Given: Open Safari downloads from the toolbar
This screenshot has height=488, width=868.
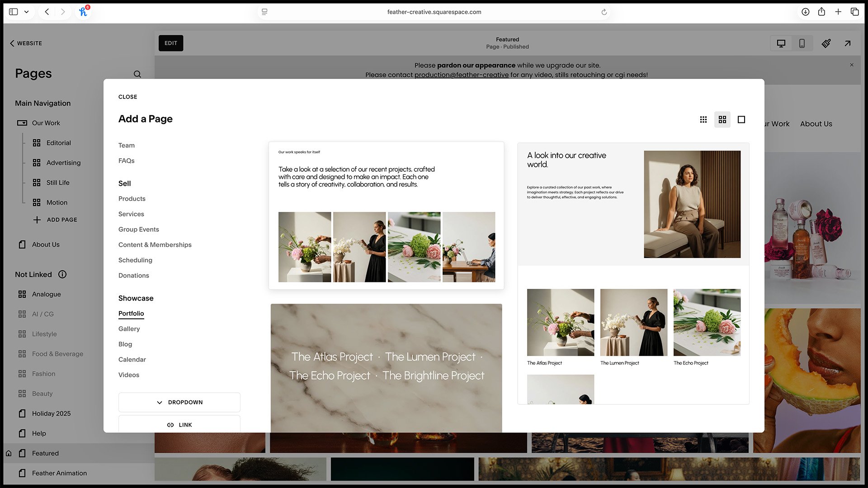Looking at the screenshot, I should [x=805, y=12].
